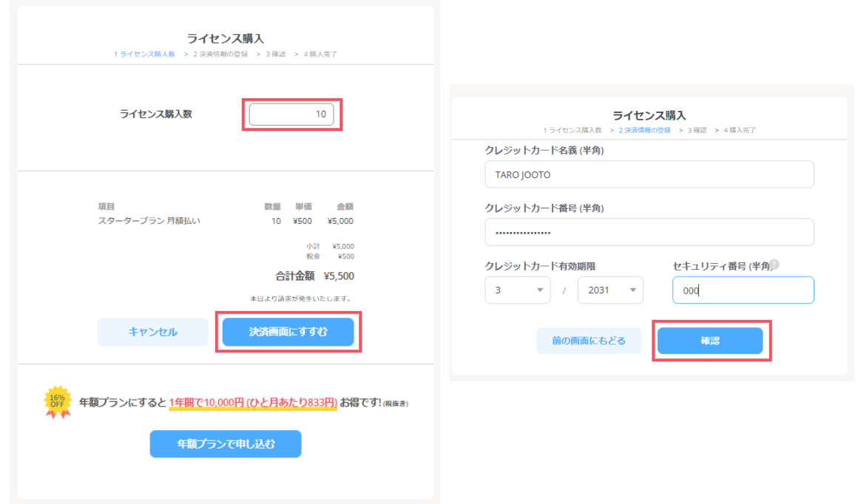Click the 年額プランで申し込む button
This screenshot has height=504, width=861.
(226, 443)
